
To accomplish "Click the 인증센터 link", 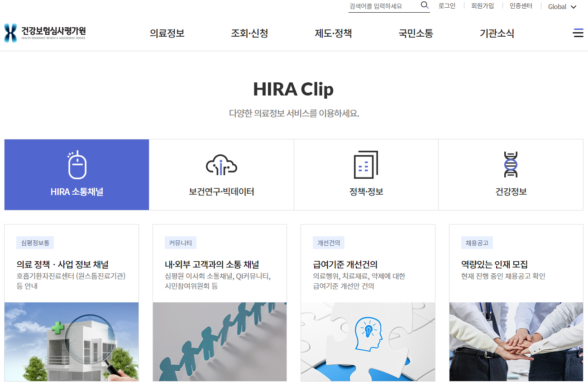I will (x=521, y=6).
